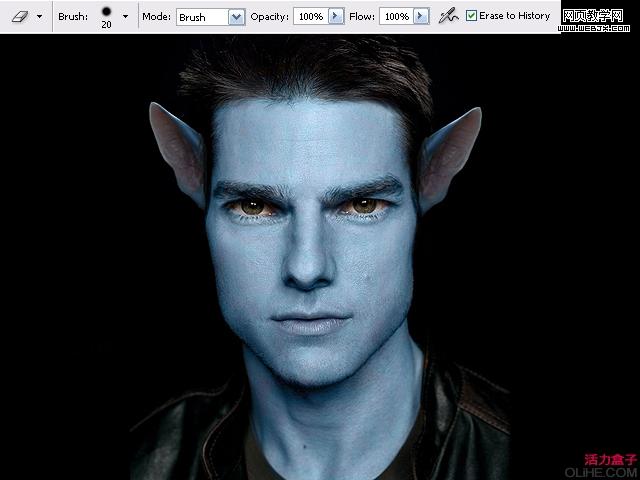Open the tool preset picker arrow
The height and width of the screenshot is (480, 640).
40,17
